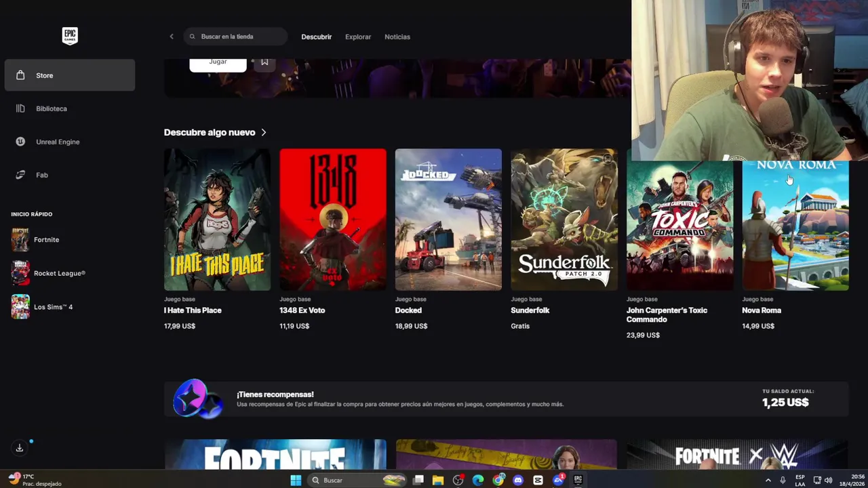Click the taskbar Buscar search box
This screenshot has width=868, height=488.
(x=358, y=481)
